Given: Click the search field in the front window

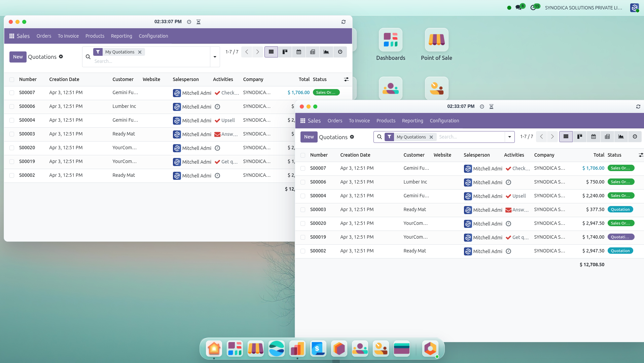Looking at the screenshot, I should coord(470,137).
